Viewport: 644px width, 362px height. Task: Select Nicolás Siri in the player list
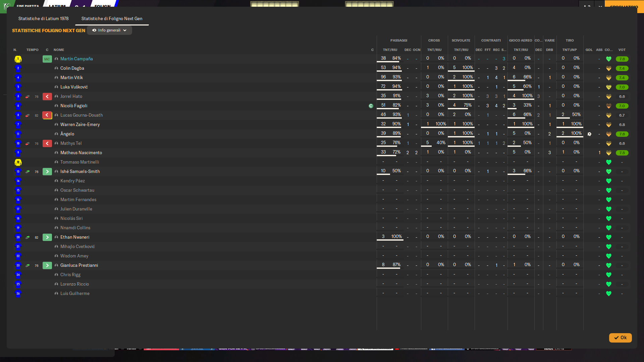[71, 219]
